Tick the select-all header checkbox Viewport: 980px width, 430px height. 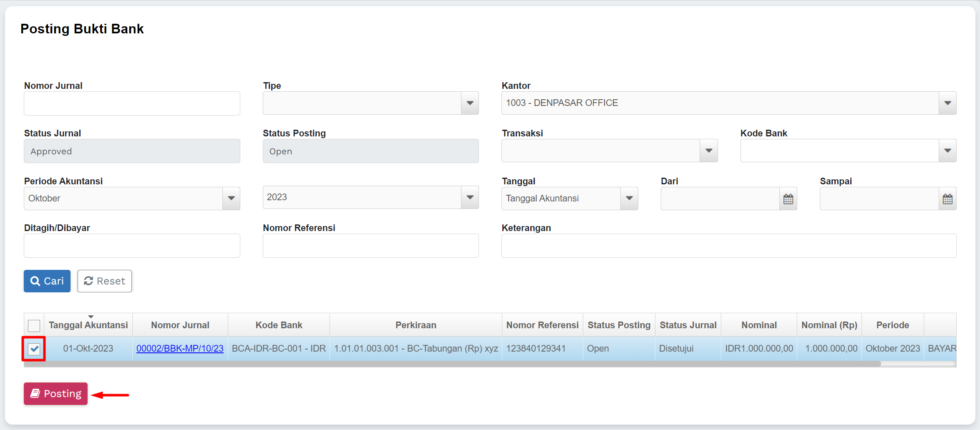(x=34, y=325)
